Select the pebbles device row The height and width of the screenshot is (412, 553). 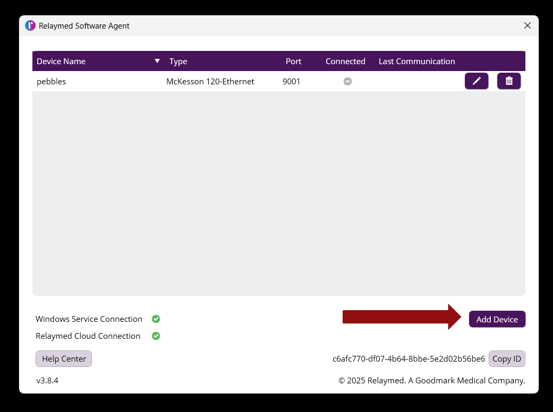pyautogui.click(x=279, y=81)
